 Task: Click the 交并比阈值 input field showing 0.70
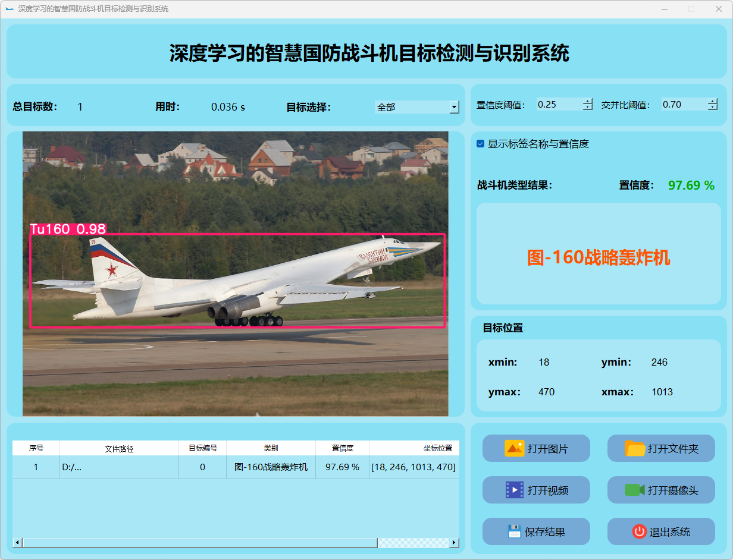coord(685,104)
